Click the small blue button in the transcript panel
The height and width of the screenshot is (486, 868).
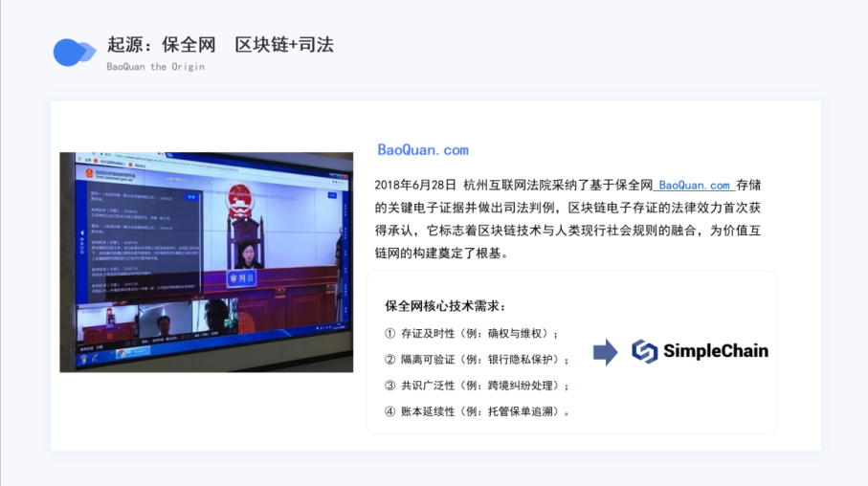tap(191, 194)
